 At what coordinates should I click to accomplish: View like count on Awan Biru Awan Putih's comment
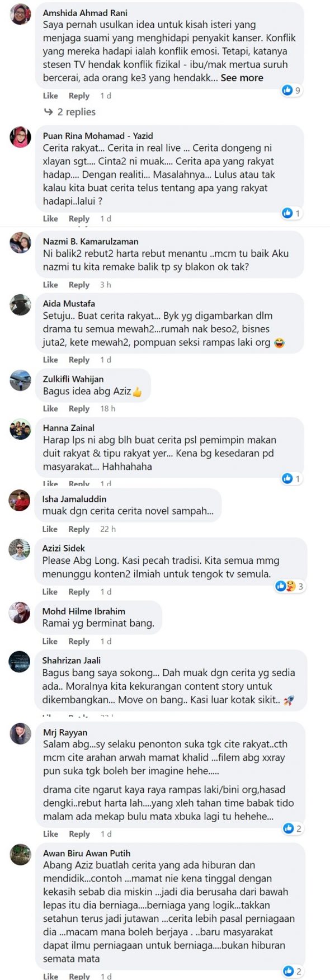tap(293, 971)
